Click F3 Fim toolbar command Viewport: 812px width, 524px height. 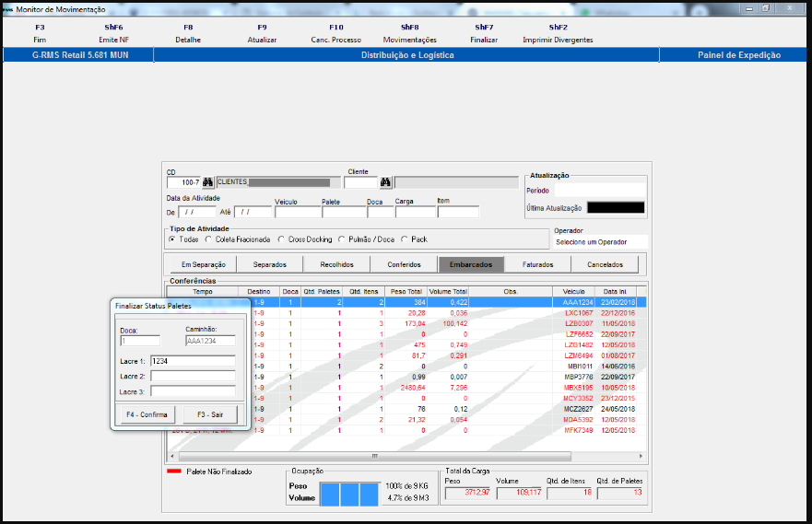click(x=40, y=34)
